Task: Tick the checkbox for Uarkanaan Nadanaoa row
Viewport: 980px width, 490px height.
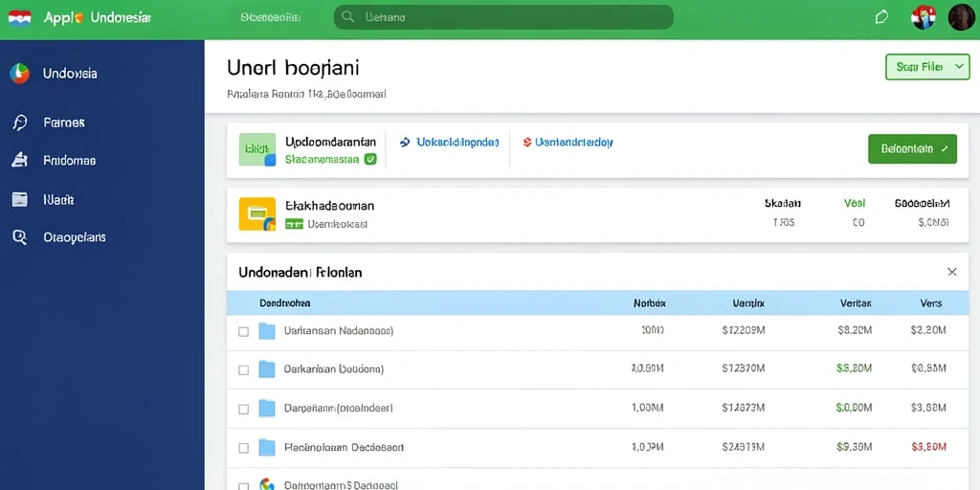Action: pos(244,332)
